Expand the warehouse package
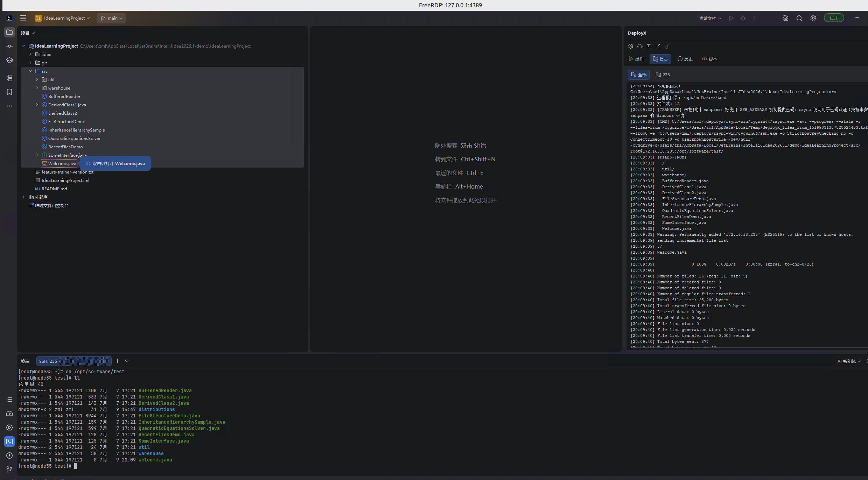The width and height of the screenshot is (868, 480). click(x=37, y=88)
